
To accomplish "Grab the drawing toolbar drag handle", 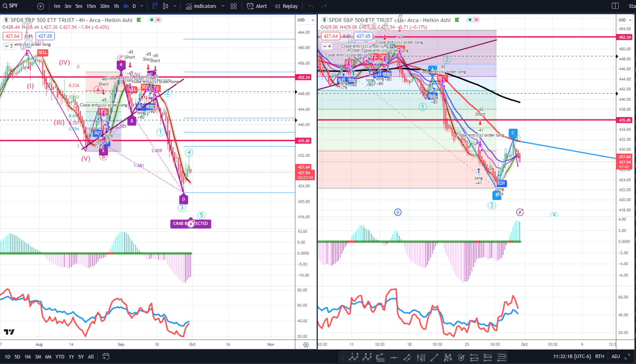I will 342,358.
